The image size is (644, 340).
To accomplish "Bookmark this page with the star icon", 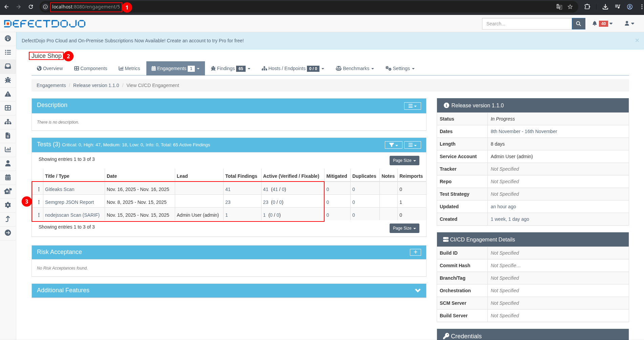I will [570, 7].
